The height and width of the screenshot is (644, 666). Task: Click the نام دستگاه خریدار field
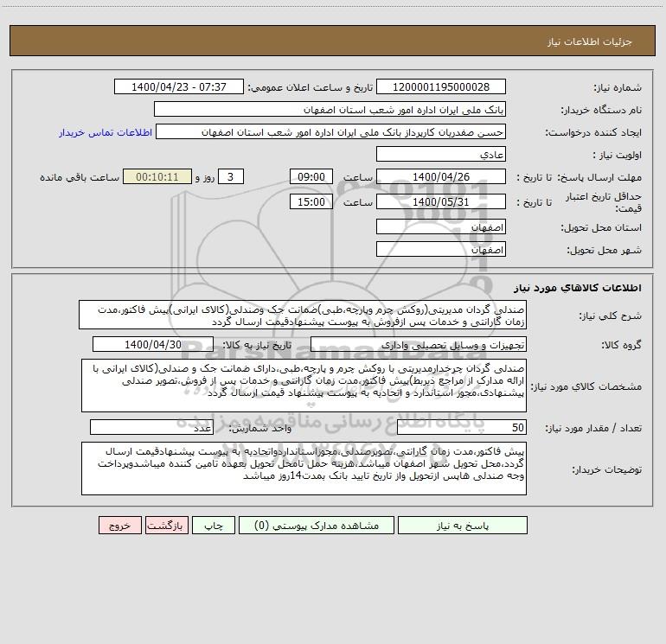coord(330,109)
